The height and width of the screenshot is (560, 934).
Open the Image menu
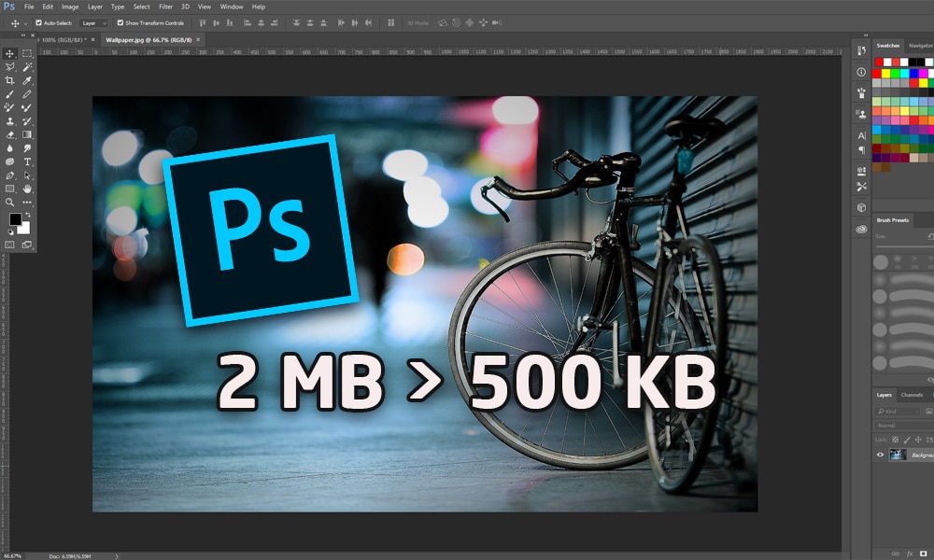point(70,7)
